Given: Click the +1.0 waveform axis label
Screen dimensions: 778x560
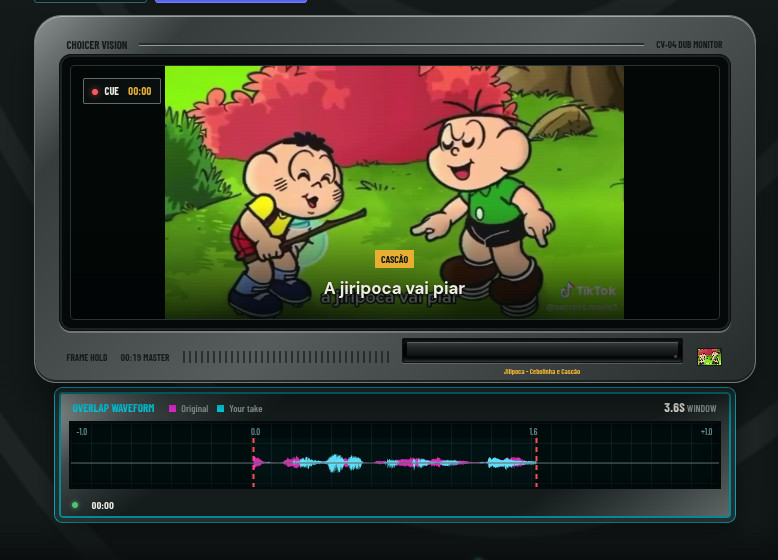Looking at the screenshot, I should (707, 432).
